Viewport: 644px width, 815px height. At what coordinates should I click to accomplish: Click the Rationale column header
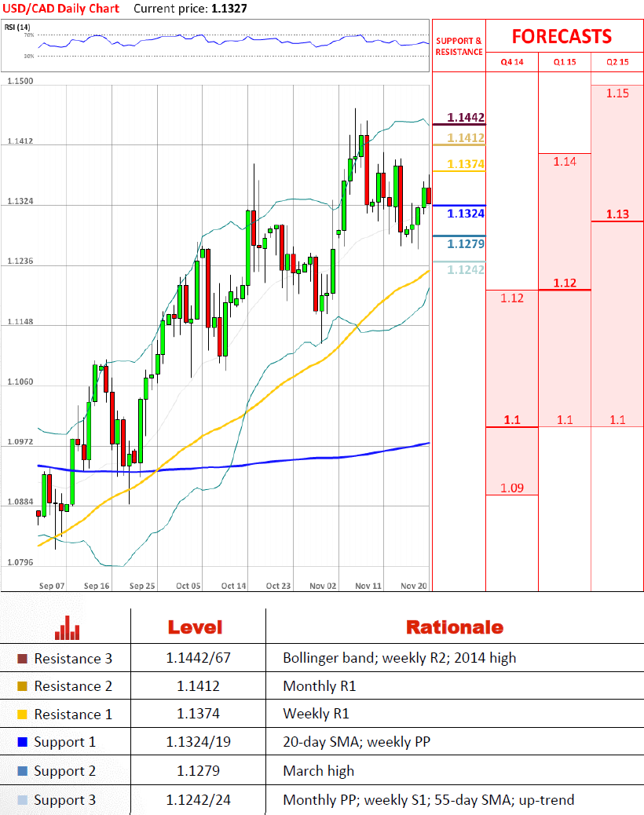point(455,627)
